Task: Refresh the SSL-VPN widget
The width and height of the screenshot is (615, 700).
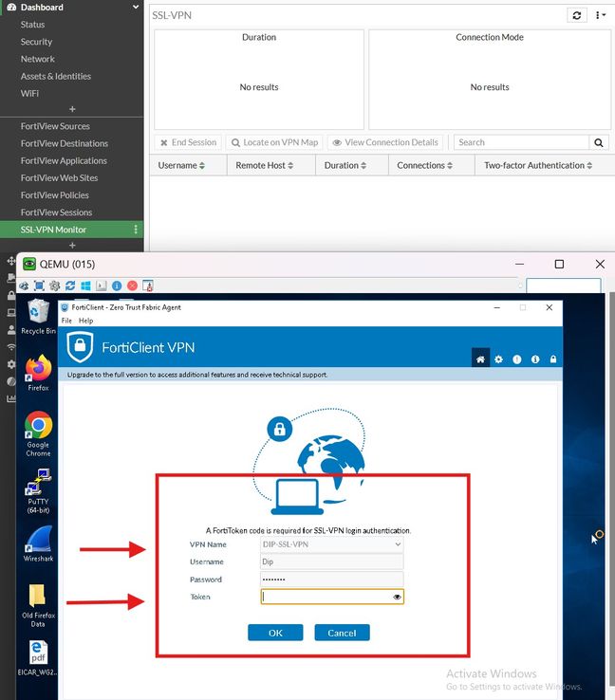Action: (x=577, y=15)
